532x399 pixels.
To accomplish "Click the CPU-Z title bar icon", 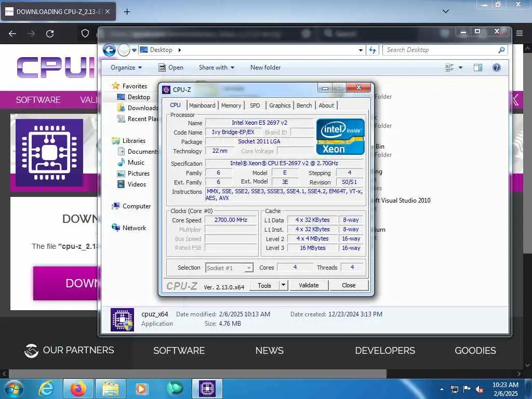I will pos(166,89).
